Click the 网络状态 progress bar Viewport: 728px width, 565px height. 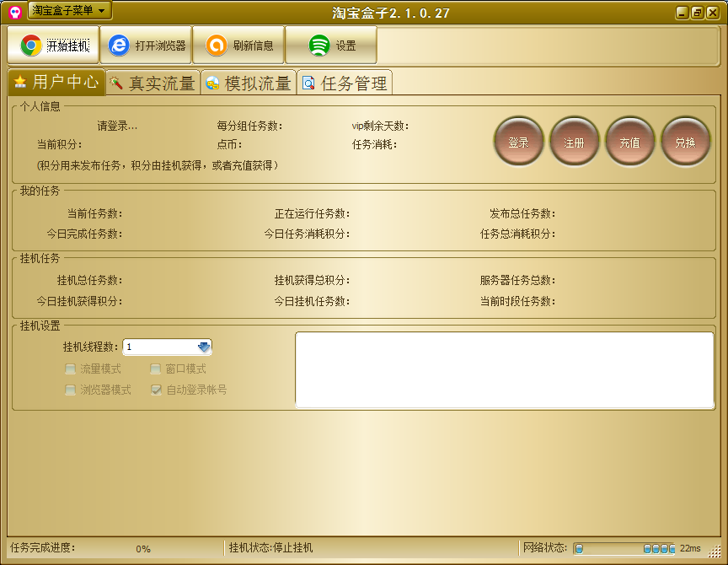(624, 548)
